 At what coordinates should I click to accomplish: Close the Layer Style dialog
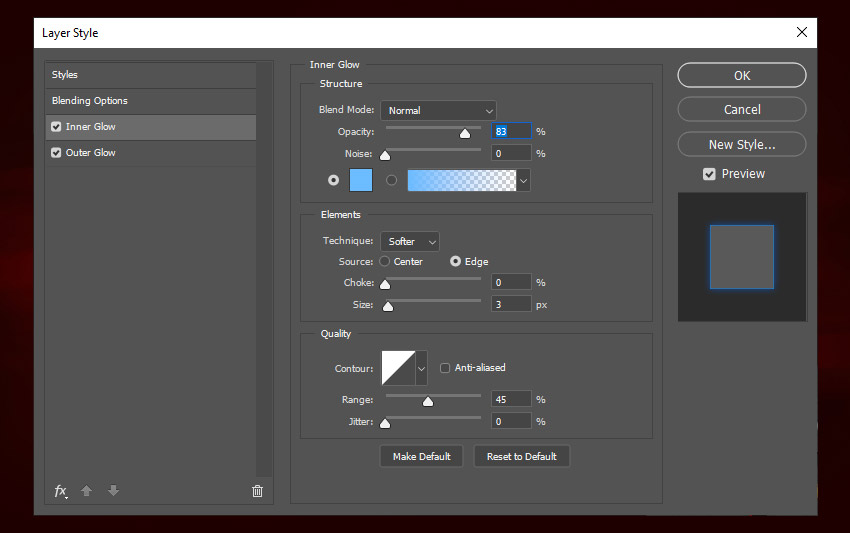[x=801, y=32]
